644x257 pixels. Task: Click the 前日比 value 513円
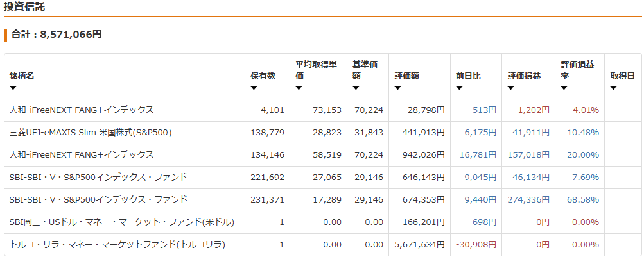click(x=485, y=110)
